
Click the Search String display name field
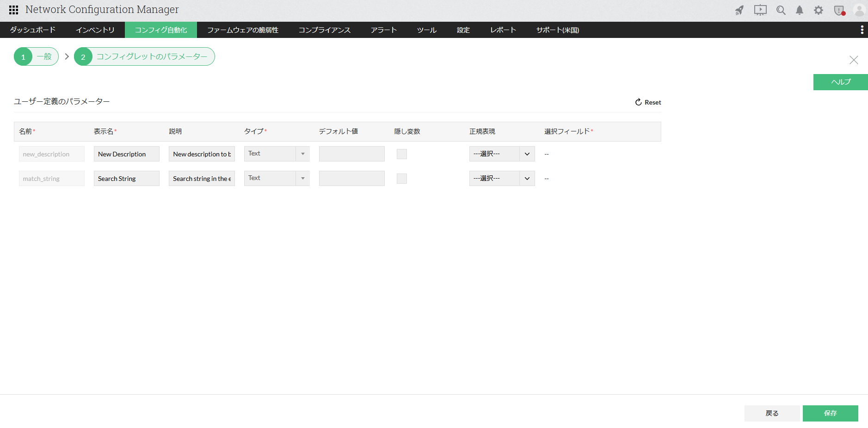tap(127, 179)
